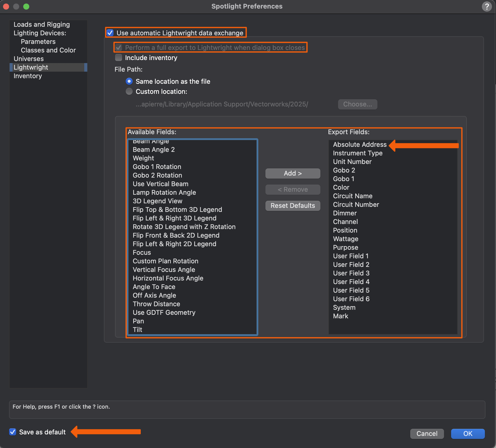This screenshot has height=448, width=496.
Task: Select Absolute Address in Export Fields
Action: pyautogui.click(x=360, y=145)
